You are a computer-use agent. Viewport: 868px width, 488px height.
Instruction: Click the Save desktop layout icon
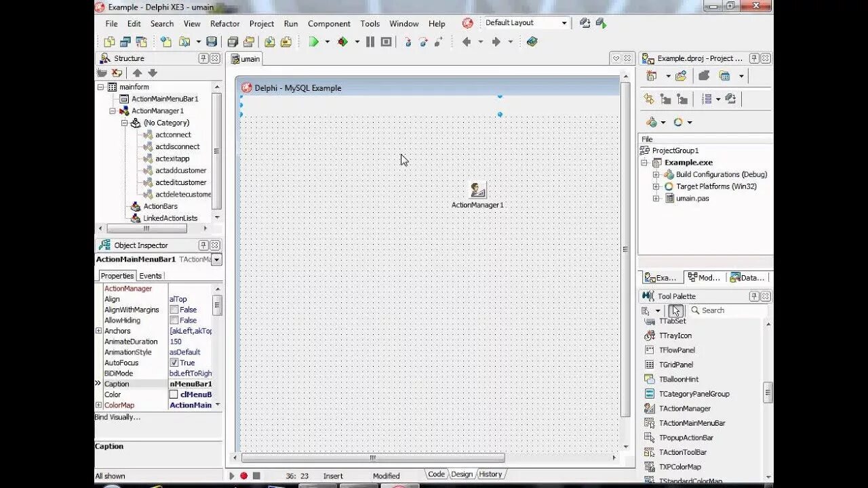click(x=585, y=23)
